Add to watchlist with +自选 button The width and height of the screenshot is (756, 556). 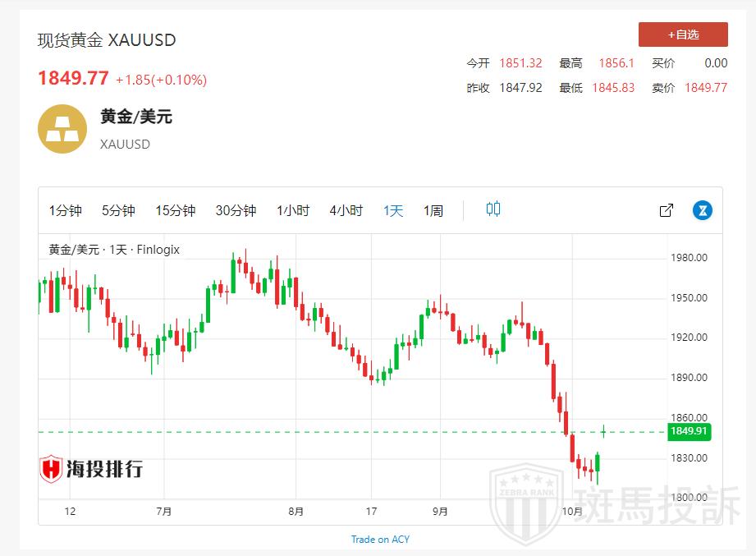pyautogui.click(x=683, y=34)
